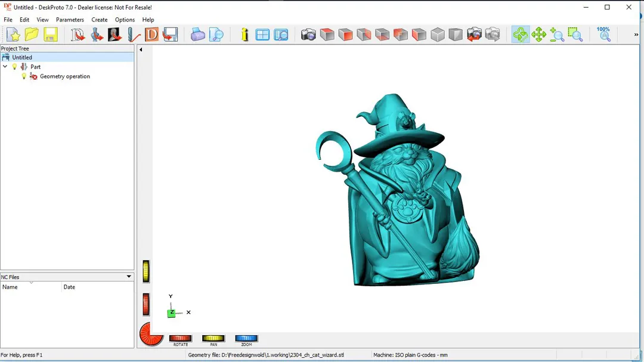Click Load geometry file vase icon

coord(97,35)
